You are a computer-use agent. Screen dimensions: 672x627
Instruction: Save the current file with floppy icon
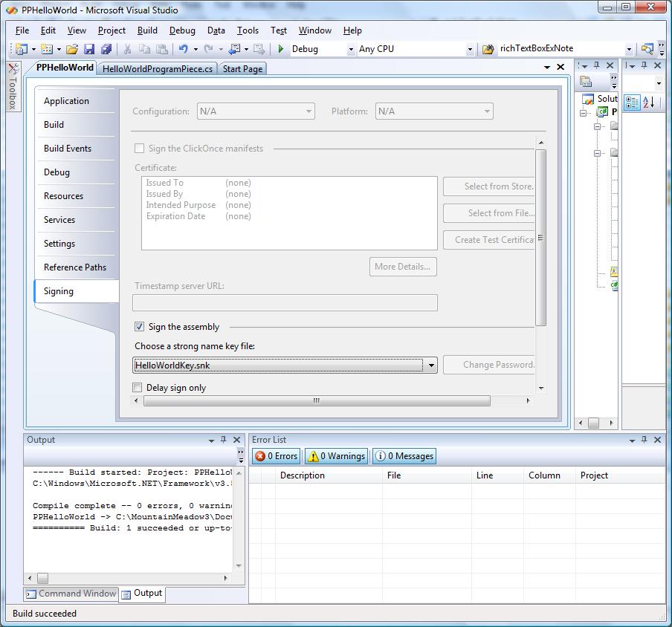[x=88, y=49]
